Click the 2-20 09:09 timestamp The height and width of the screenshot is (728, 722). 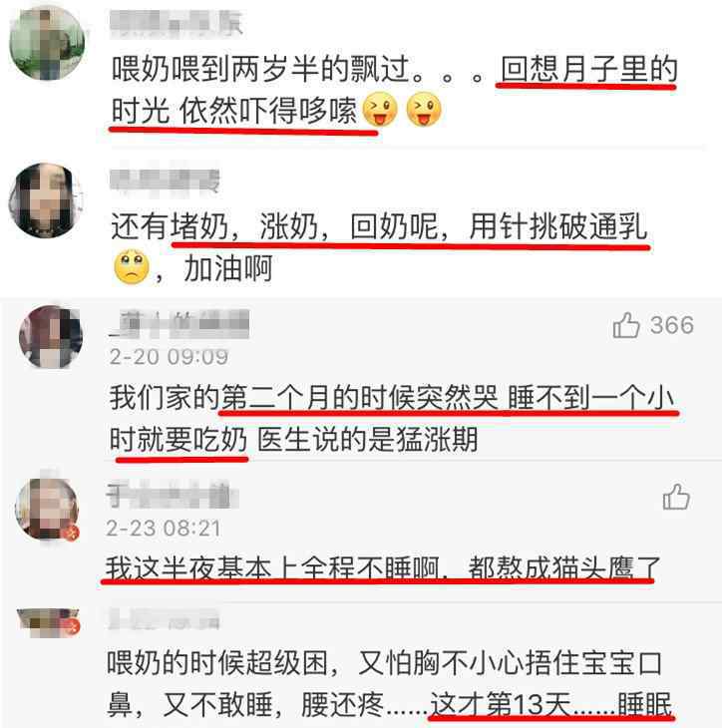pyautogui.click(x=169, y=357)
